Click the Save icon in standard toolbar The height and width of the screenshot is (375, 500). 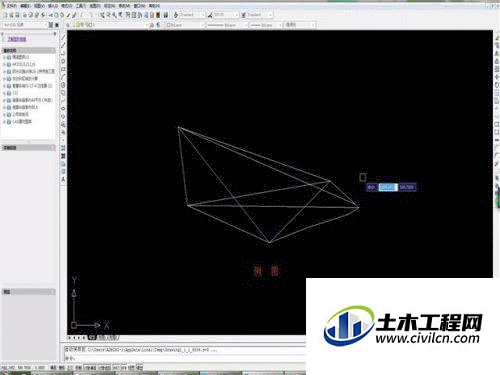tap(17, 15)
